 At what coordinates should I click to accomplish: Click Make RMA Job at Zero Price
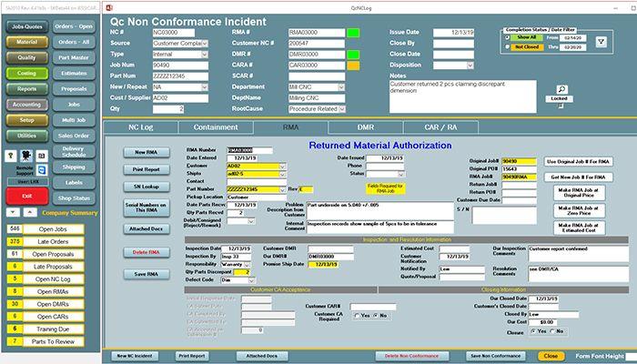(x=580, y=210)
